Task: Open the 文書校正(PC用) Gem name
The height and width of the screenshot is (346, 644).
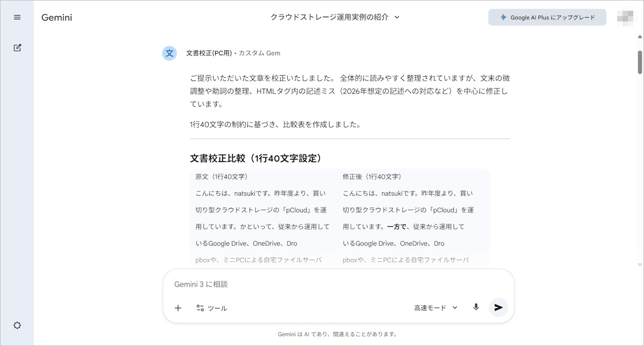Action: (x=209, y=53)
